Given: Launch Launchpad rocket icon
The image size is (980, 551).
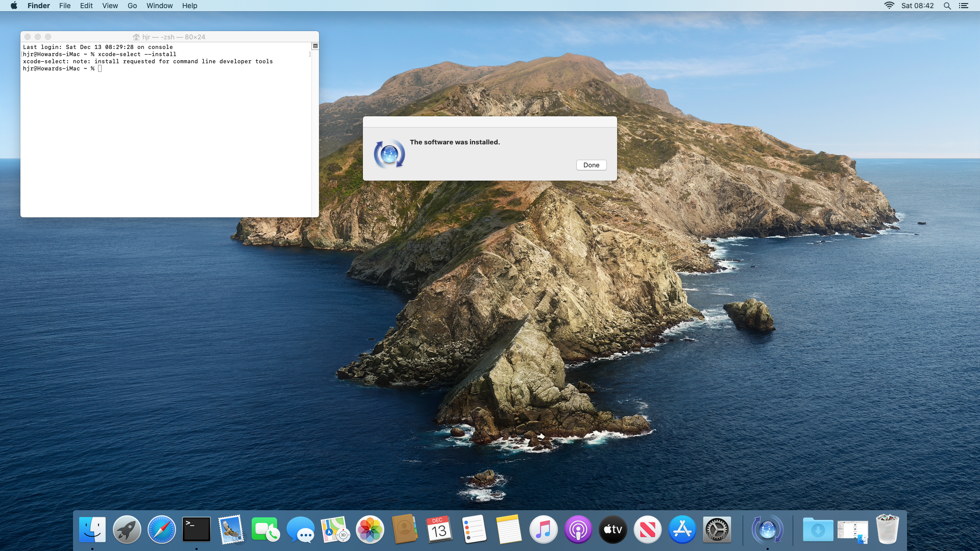Looking at the screenshot, I should (x=127, y=530).
